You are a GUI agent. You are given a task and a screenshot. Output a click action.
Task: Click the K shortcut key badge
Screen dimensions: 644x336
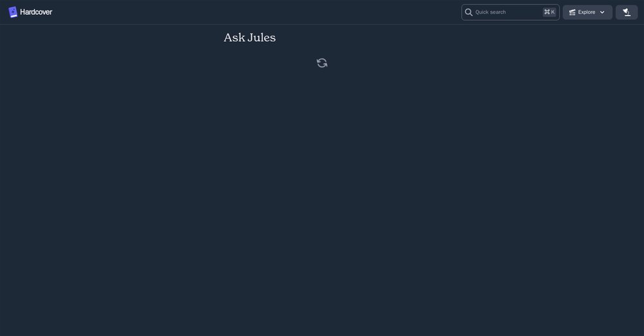pyautogui.click(x=553, y=12)
